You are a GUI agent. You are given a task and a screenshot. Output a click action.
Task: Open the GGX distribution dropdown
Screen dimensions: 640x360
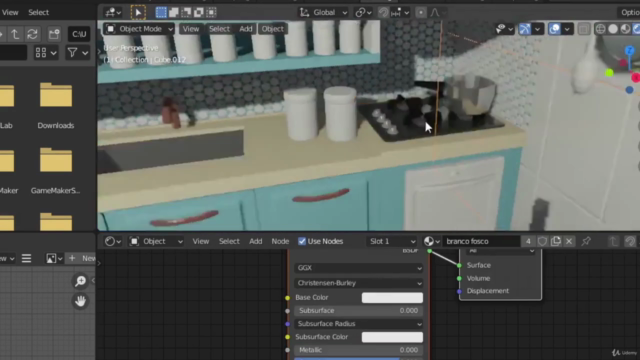point(358,268)
